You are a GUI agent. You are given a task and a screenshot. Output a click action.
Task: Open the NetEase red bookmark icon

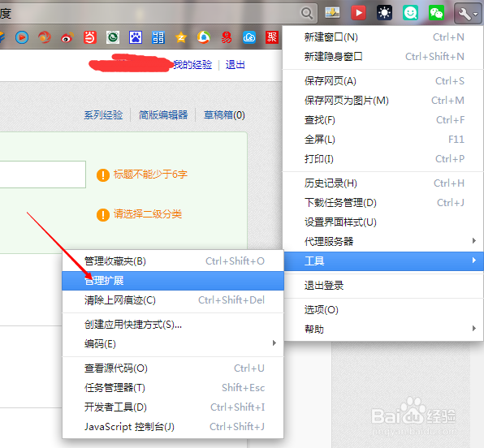[227, 37]
